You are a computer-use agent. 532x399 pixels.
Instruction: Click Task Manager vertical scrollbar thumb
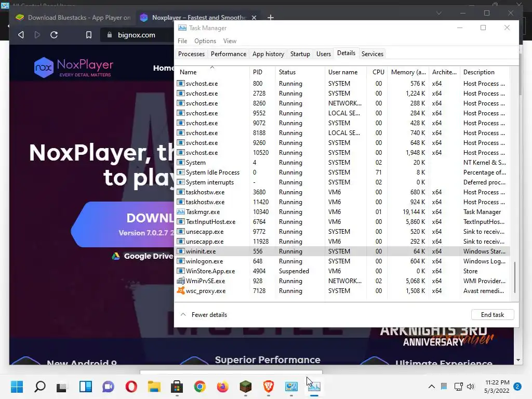[x=515, y=277]
